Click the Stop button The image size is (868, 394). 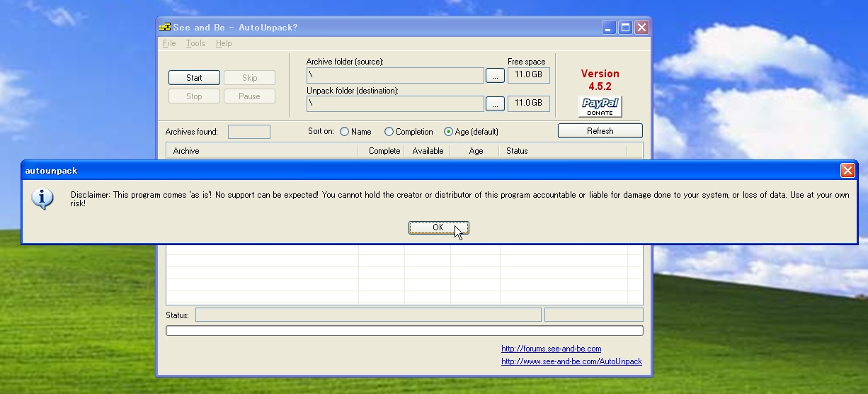tap(194, 96)
